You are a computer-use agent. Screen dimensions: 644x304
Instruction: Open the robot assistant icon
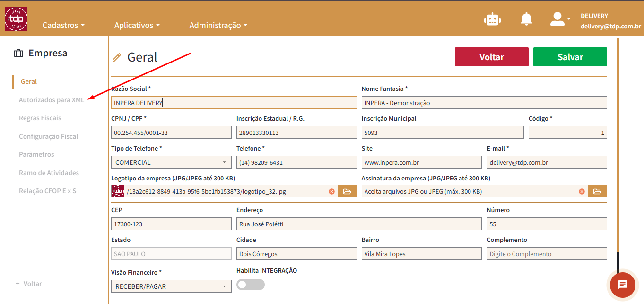pos(492,19)
